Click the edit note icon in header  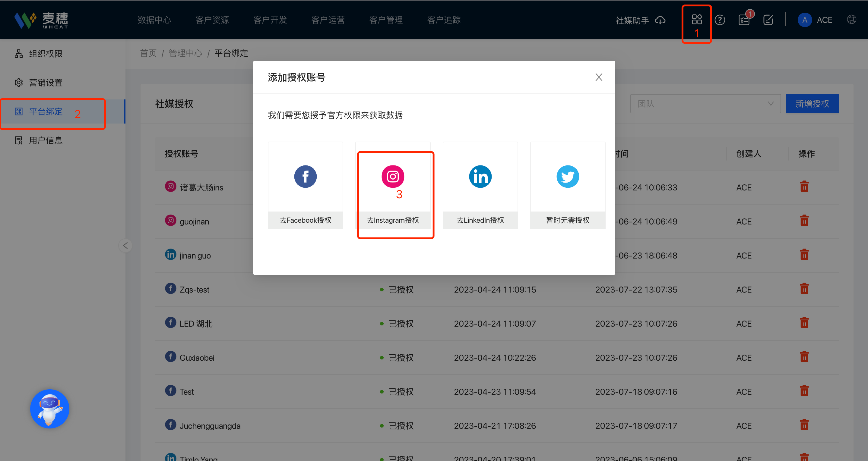pos(768,20)
